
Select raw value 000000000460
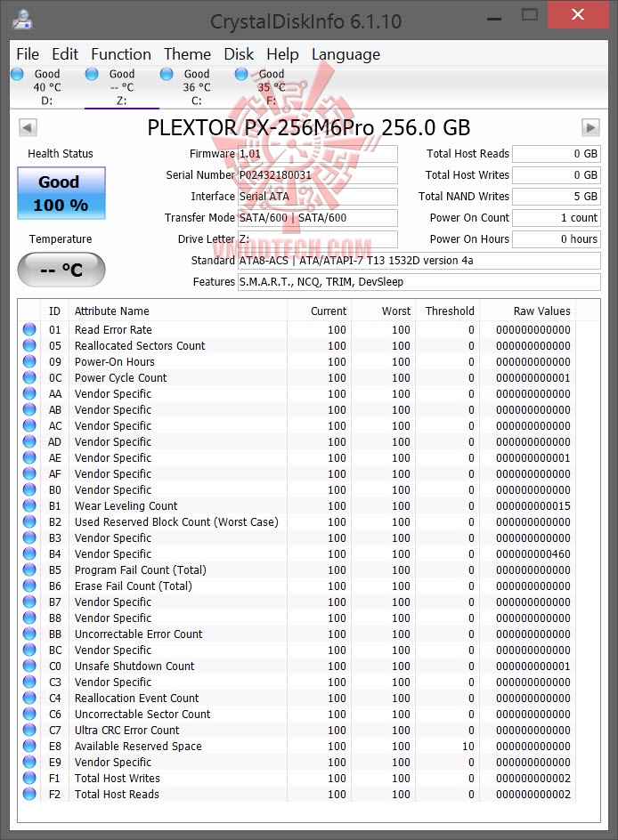coord(533,554)
